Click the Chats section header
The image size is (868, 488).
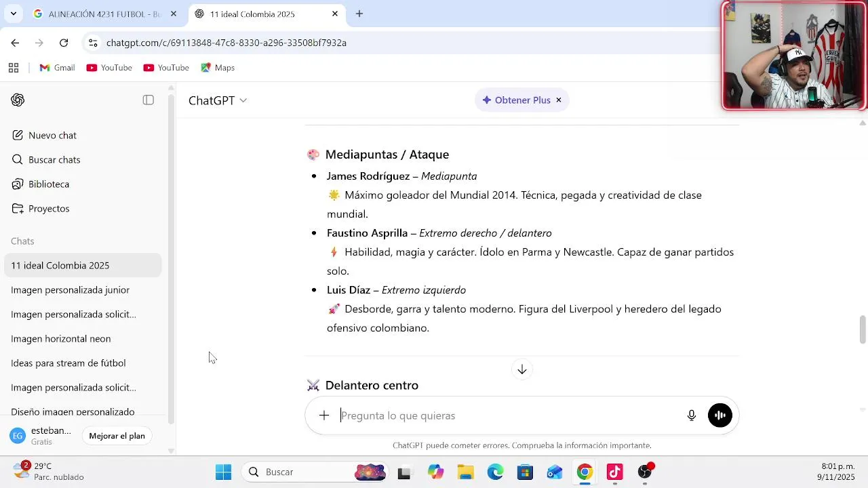22,241
